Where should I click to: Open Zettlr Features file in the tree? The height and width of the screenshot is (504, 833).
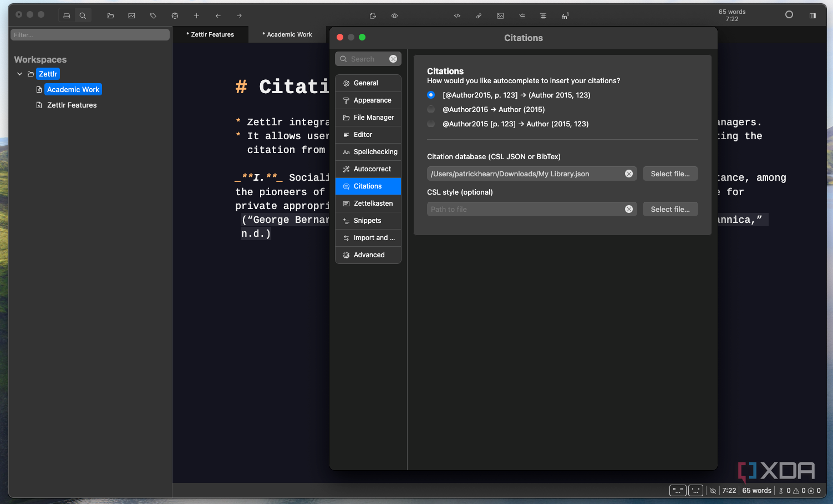(x=72, y=105)
